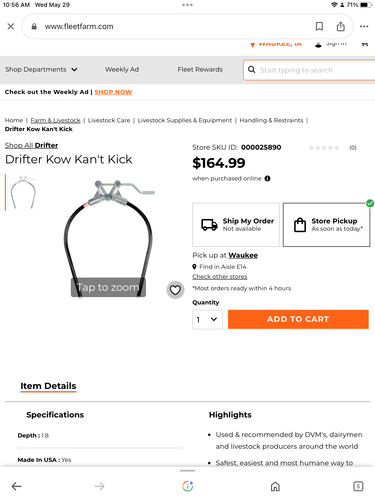Tap the bookmark icon in address bar
The width and height of the screenshot is (375, 500).
pyautogui.click(x=319, y=26)
